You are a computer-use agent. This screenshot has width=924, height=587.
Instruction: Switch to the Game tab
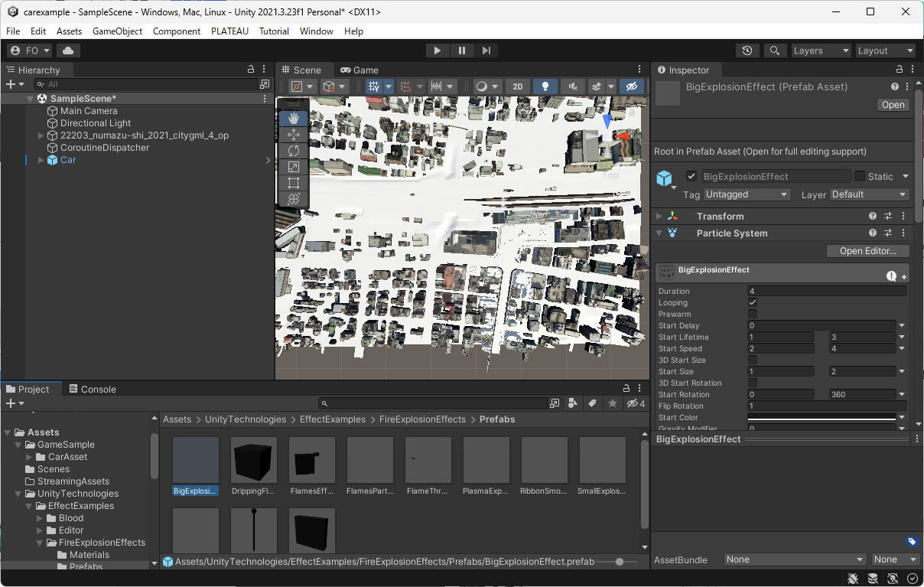click(x=360, y=70)
